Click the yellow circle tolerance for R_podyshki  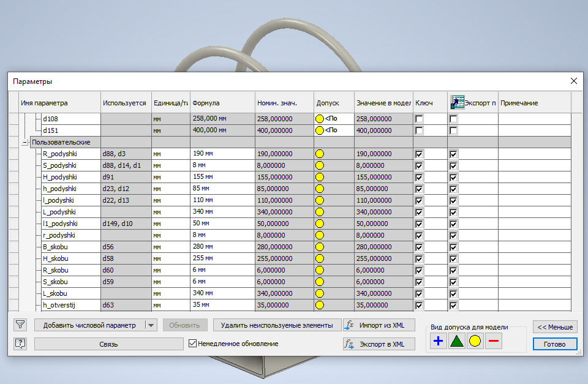point(319,154)
